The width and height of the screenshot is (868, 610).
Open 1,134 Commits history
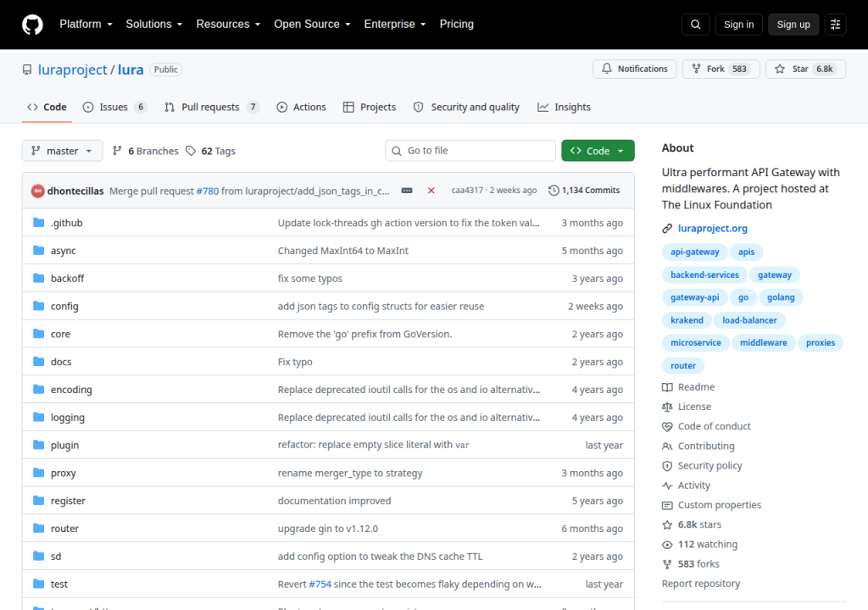point(584,191)
